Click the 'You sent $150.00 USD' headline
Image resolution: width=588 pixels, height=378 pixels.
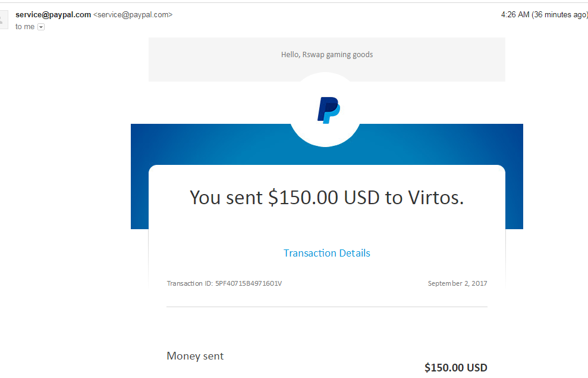[x=285, y=198]
